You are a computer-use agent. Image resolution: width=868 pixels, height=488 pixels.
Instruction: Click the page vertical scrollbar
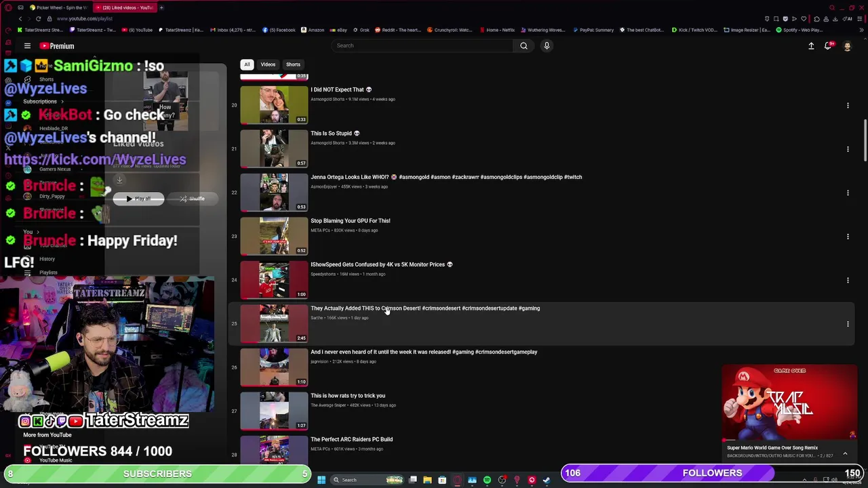click(x=865, y=140)
